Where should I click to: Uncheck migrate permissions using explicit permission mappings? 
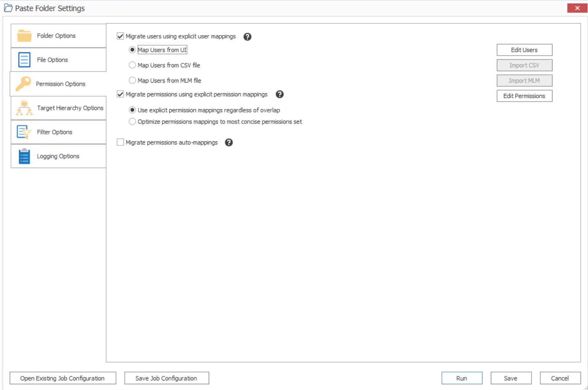120,94
